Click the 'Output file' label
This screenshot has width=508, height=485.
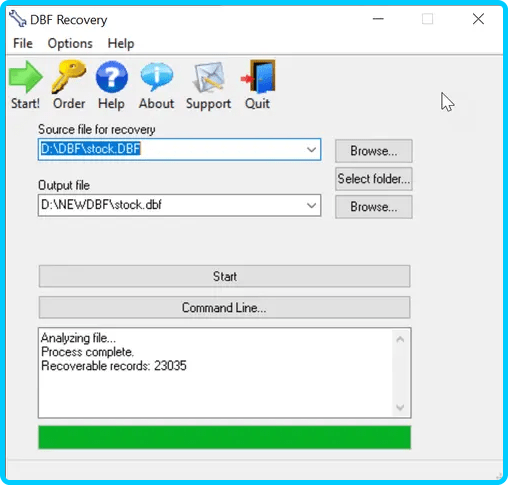(64, 185)
